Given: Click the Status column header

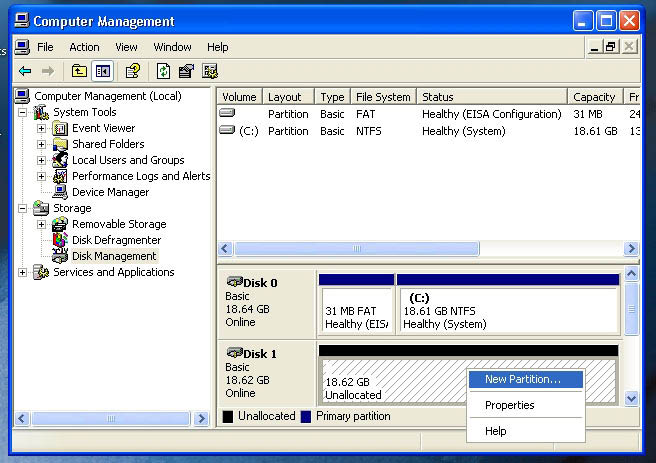Looking at the screenshot, I should point(492,97).
